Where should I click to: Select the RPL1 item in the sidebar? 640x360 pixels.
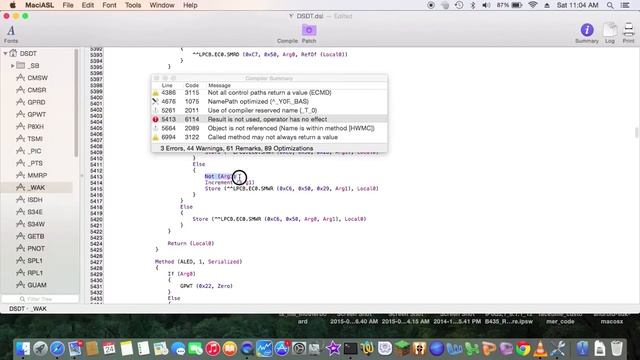tap(35, 273)
